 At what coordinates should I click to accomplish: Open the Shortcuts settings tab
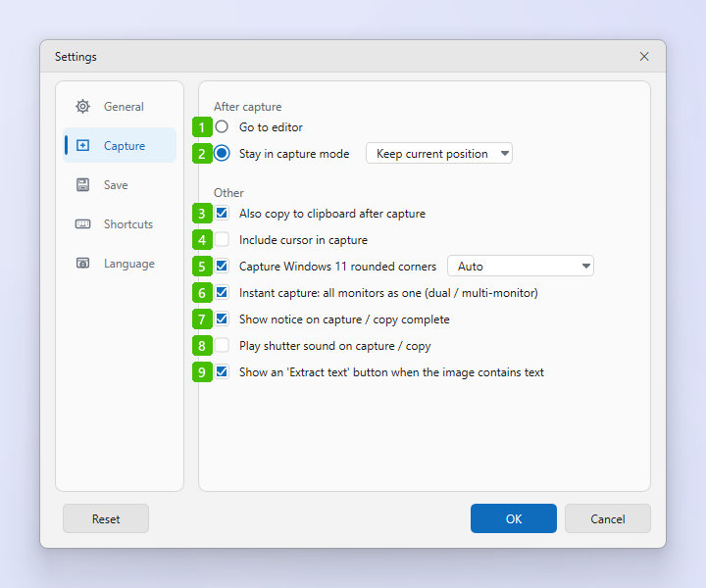tap(120, 224)
